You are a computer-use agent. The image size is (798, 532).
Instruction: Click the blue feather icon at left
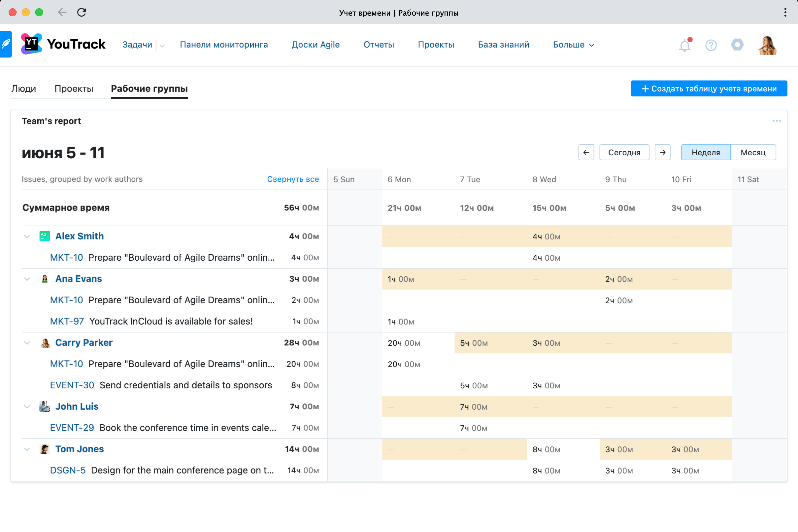[6, 45]
